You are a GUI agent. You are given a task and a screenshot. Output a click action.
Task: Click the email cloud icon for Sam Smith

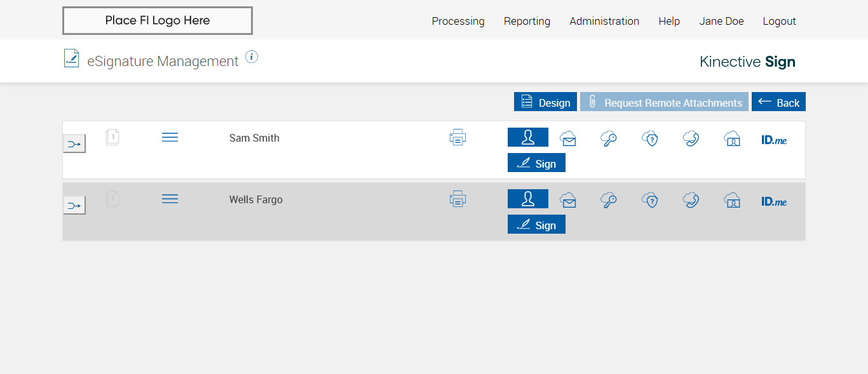(568, 138)
